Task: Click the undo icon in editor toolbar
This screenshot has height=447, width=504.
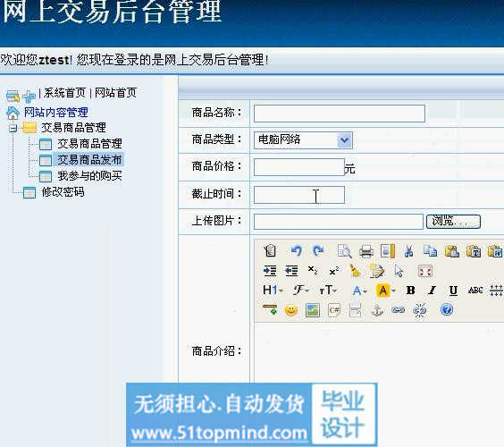Action: coord(296,251)
